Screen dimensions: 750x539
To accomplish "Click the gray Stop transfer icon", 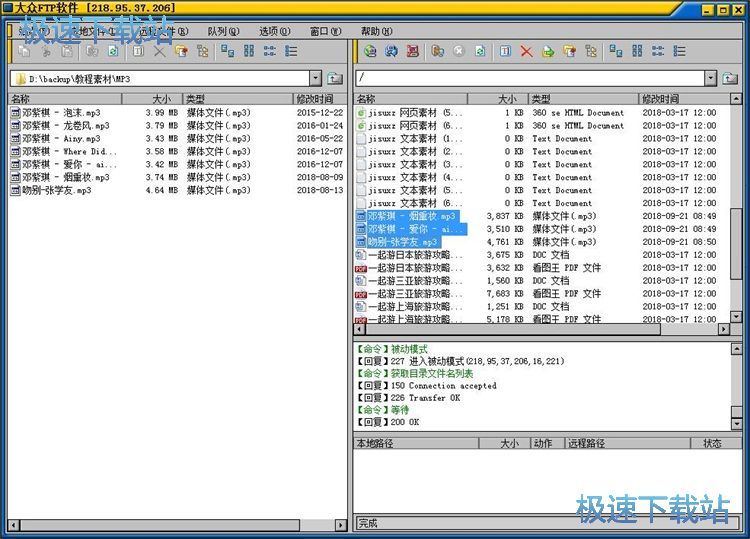I will click(x=459, y=51).
